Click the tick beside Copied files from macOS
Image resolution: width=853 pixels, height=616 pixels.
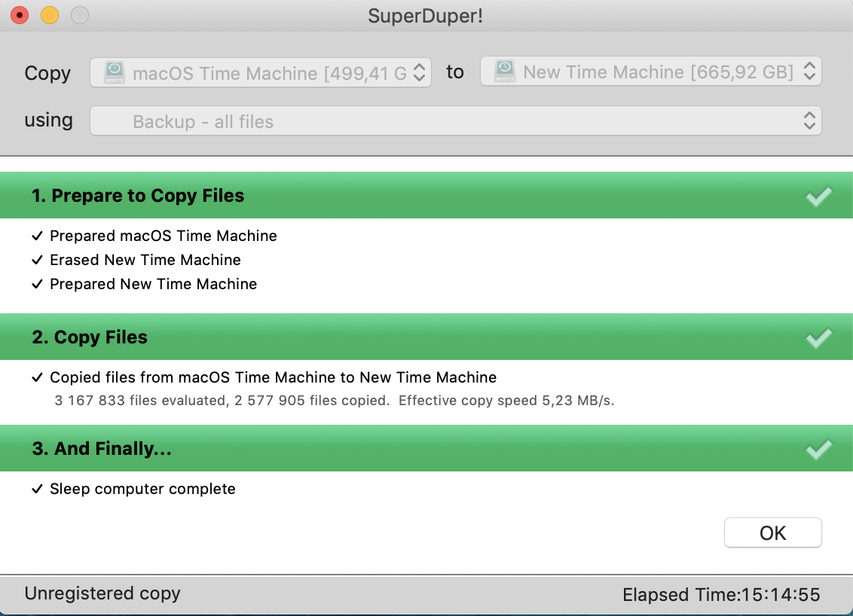37,377
